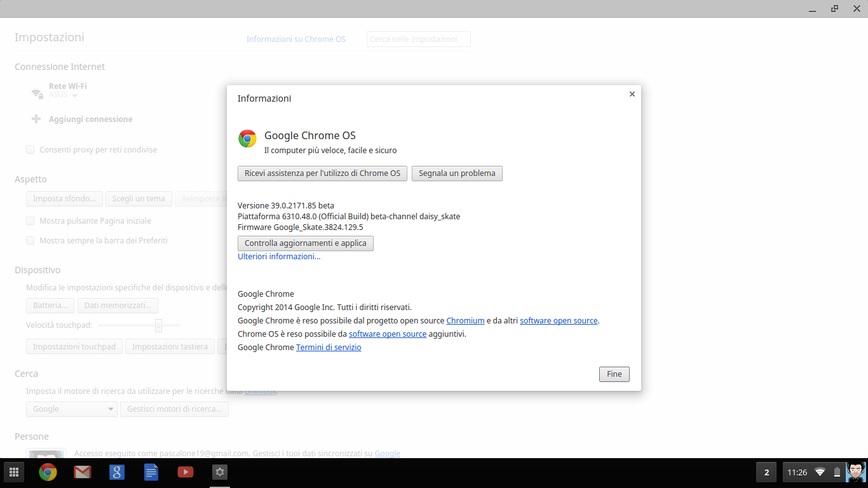Click the Batteria button under Dispositivo
Screen dimensions: 868x488
pyautogui.click(x=50, y=306)
